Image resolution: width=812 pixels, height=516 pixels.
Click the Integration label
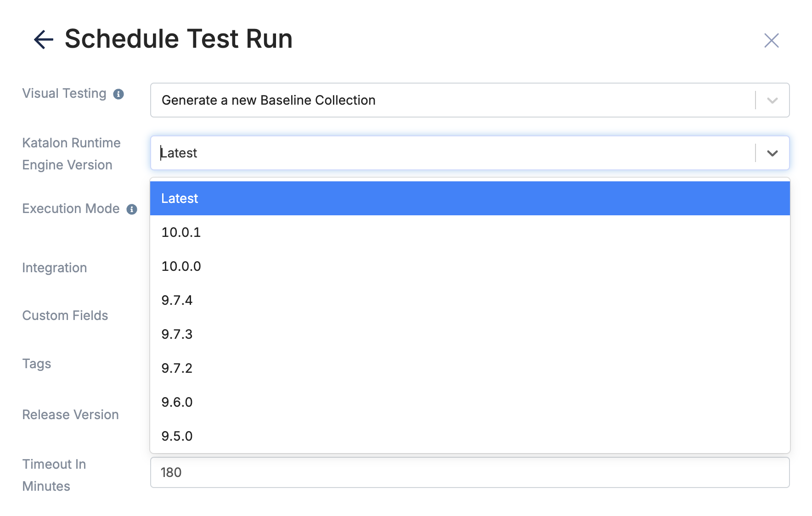(x=55, y=268)
